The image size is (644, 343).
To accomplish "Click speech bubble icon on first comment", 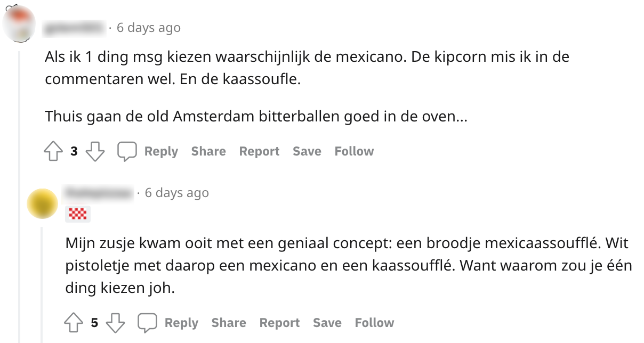I will pos(127,152).
